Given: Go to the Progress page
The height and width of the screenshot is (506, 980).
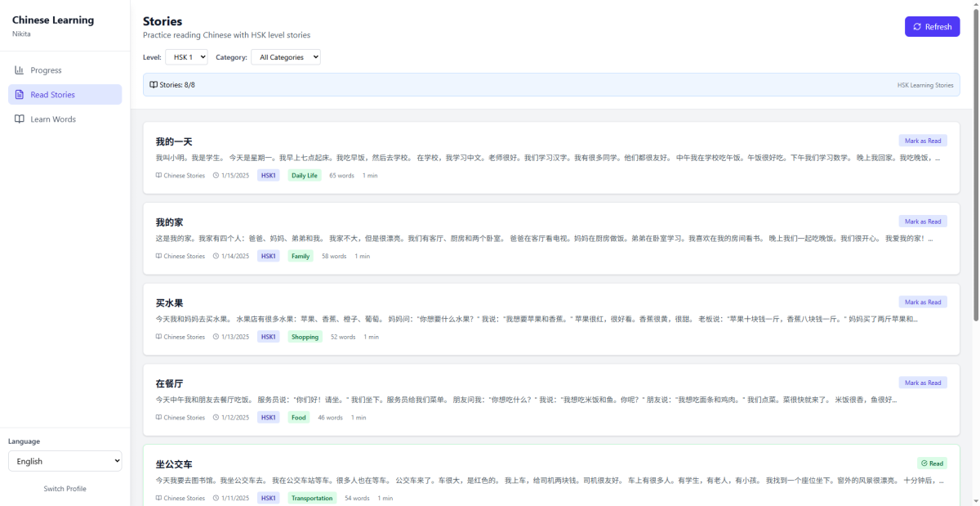Looking at the screenshot, I should (x=46, y=70).
